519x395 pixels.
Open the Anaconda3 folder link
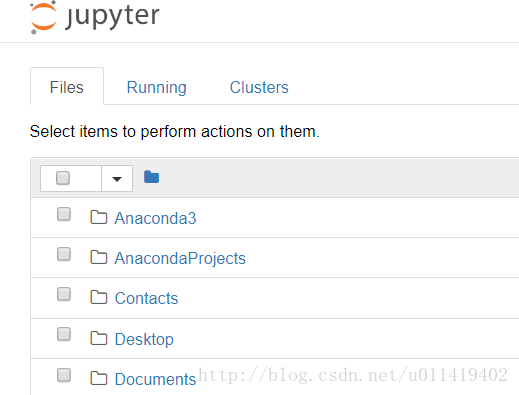click(155, 218)
